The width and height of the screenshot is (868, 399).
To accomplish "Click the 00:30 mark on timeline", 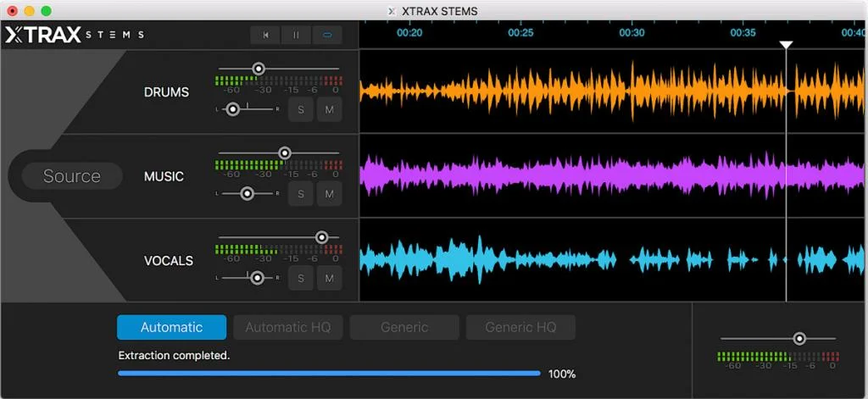I will coord(632,33).
